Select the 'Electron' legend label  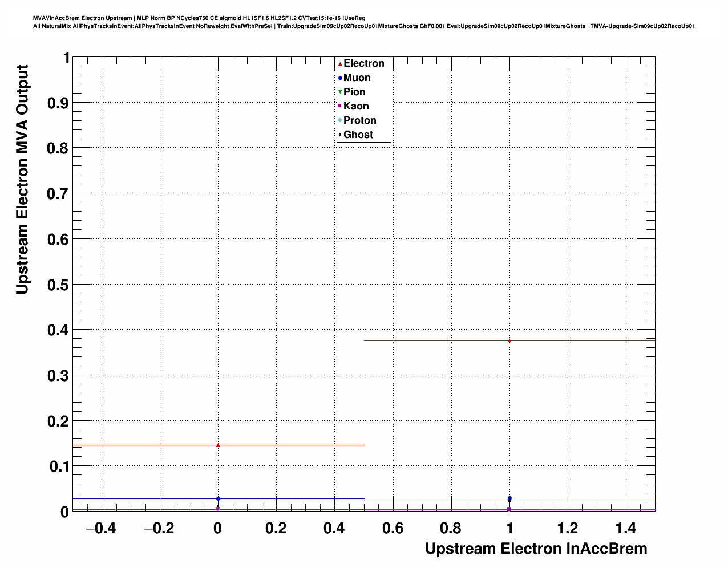click(364, 64)
